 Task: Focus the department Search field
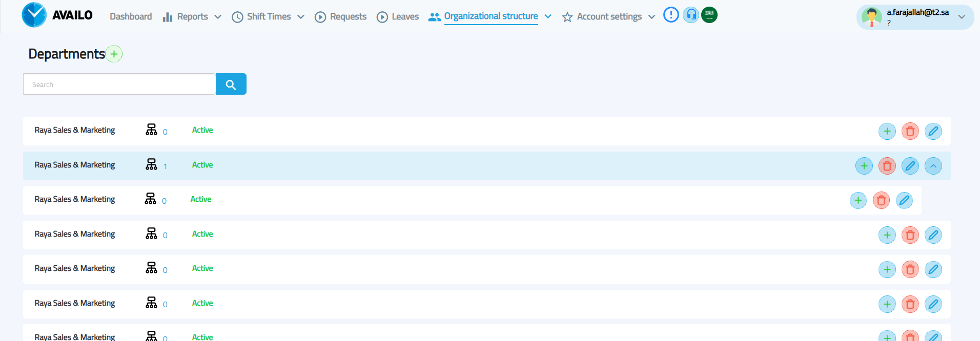(x=119, y=84)
